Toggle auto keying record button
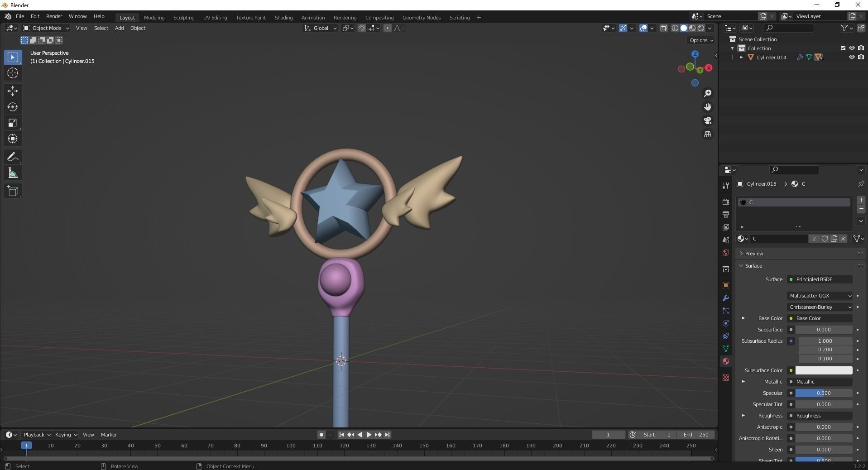 [321, 435]
